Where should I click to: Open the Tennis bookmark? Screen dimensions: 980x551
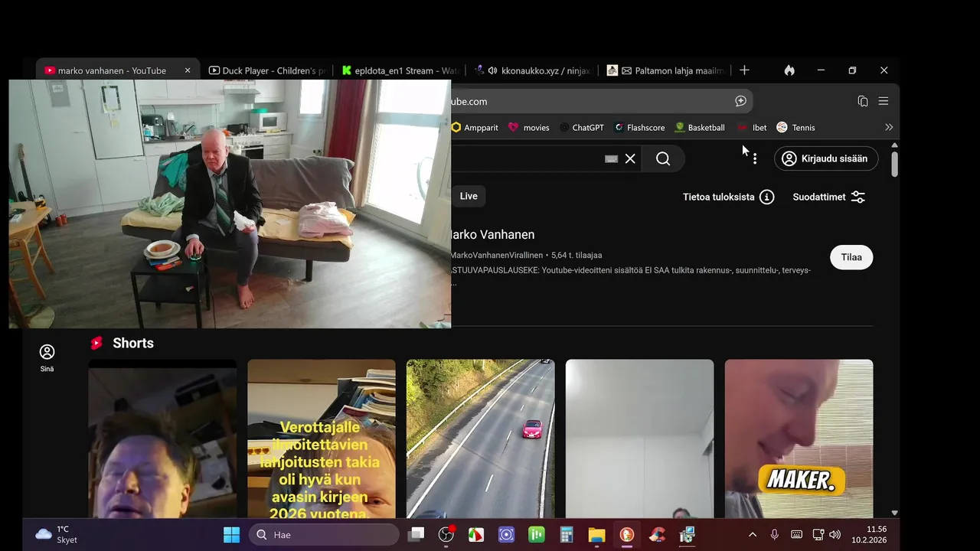click(795, 128)
